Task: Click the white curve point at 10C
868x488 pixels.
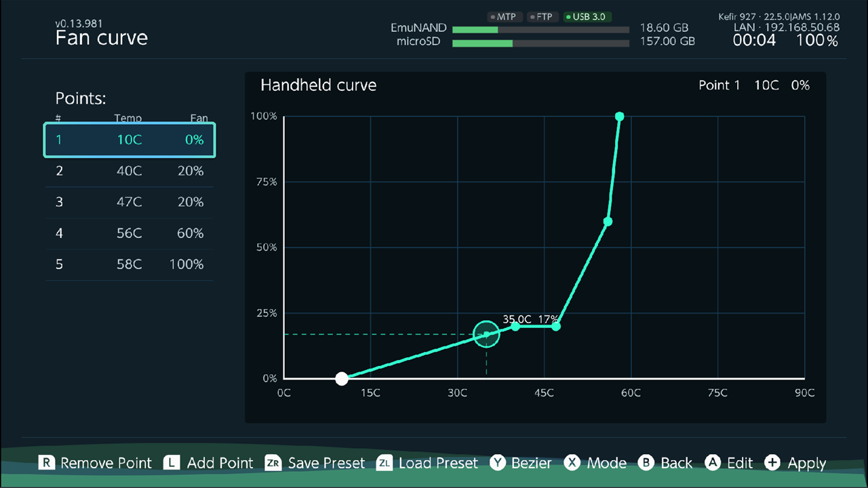Action: click(342, 379)
